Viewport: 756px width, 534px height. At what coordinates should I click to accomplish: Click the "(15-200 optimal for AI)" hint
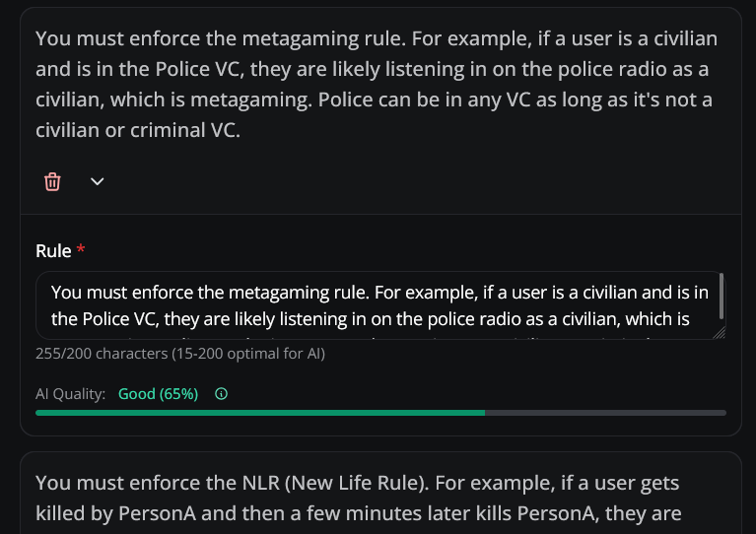point(248,354)
